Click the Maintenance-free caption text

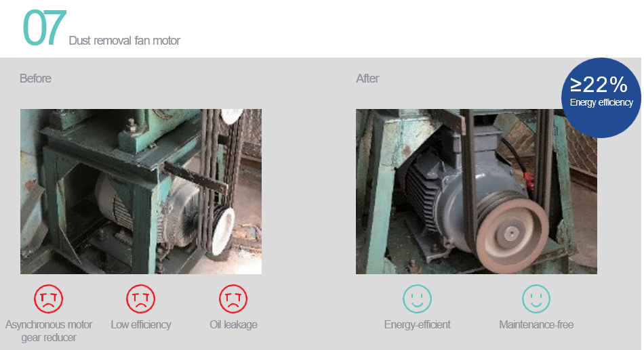point(536,324)
